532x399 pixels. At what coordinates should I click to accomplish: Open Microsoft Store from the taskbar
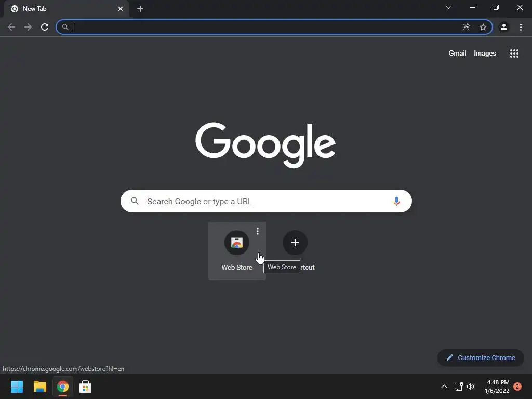point(86,387)
